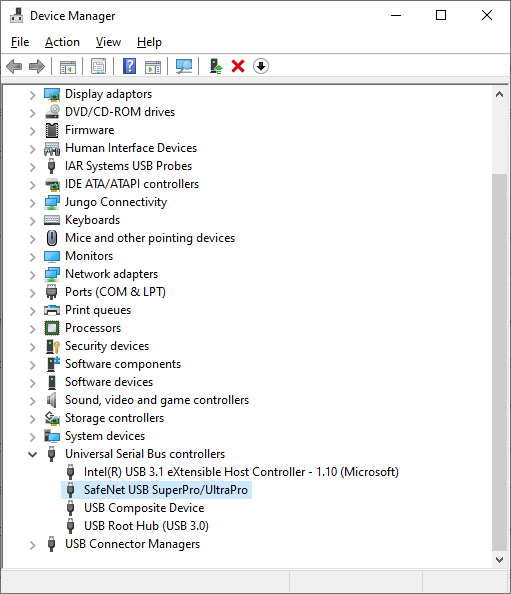The image size is (511, 594).
Task: Expand the Ports (COM & LPT) node
Action: (x=33, y=292)
